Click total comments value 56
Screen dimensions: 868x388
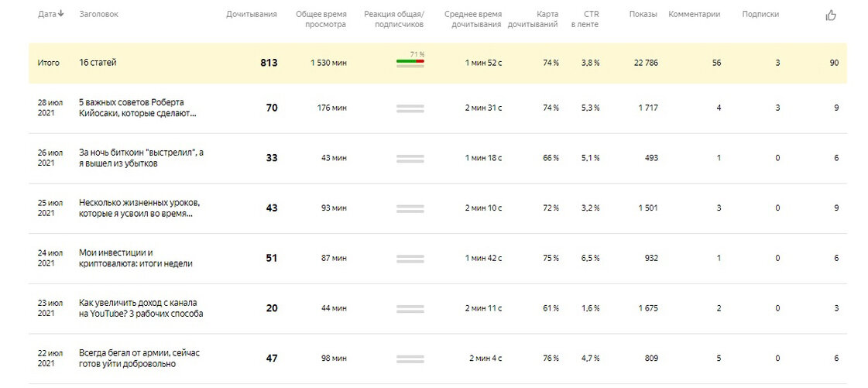[x=716, y=63]
